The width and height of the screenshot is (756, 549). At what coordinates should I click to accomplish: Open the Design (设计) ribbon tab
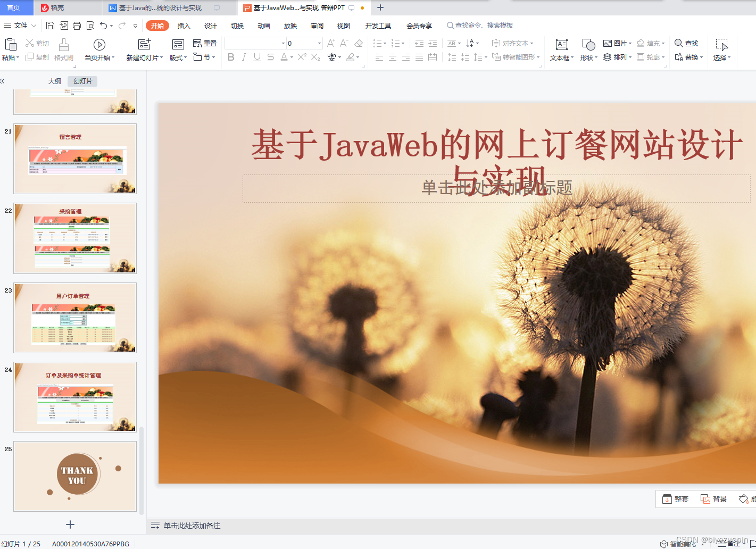click(211, 26)
